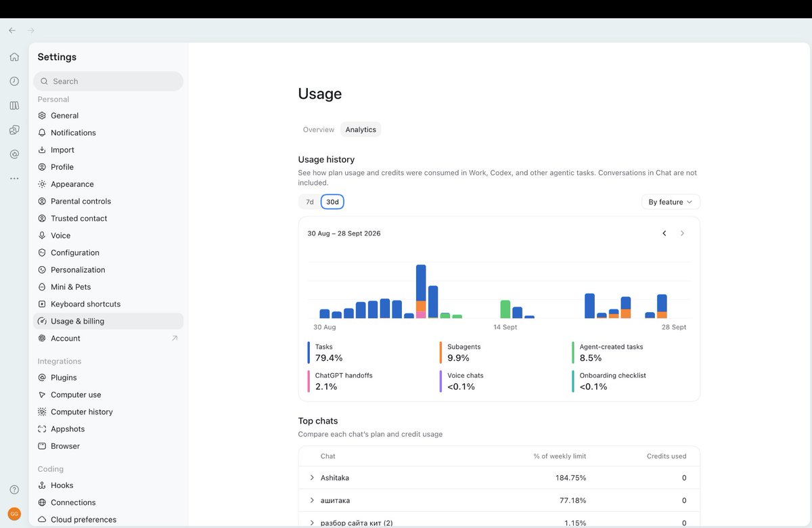Click the orange Subagents legend swatch
The height and width of the screenshot is (528, 812).
point(441,353)
